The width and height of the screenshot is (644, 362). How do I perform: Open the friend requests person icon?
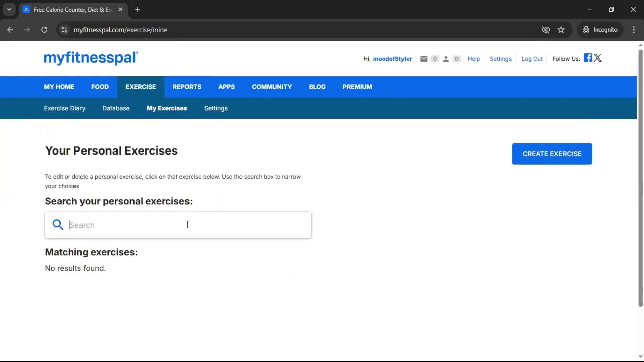[x=446, y=59]
